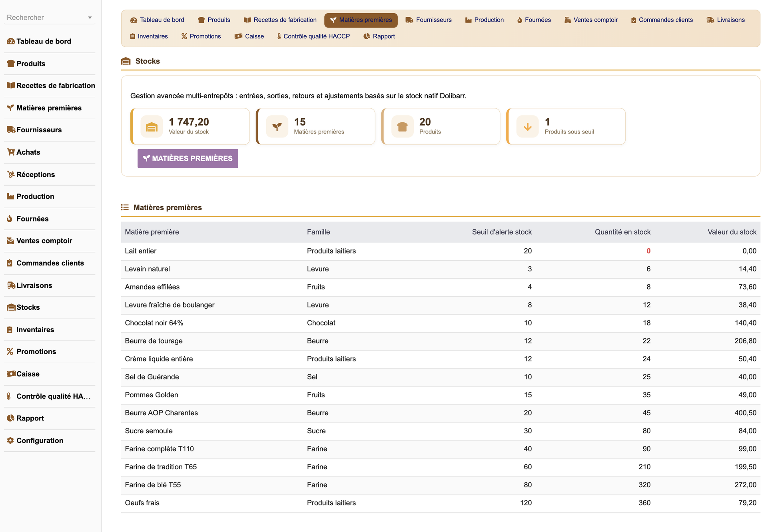778x532 pixels.
Task: Click the red 0 quantity for Lait entier
Action: tap(648, 251)
